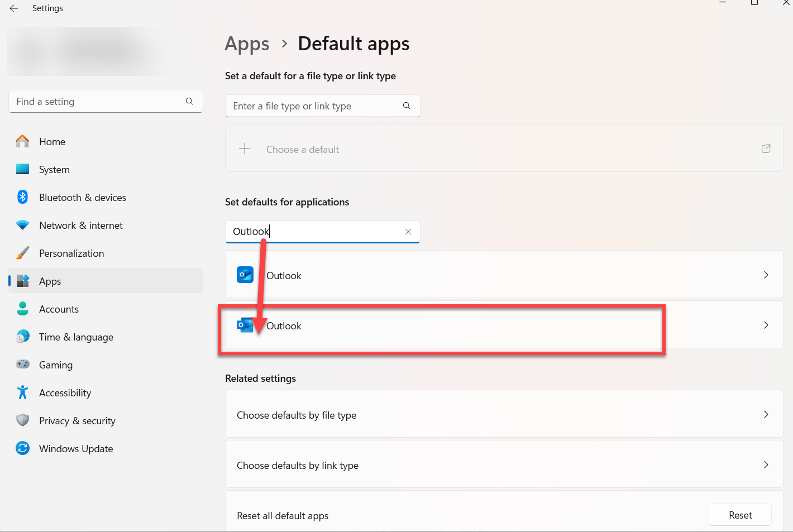Expand the first Outlook row chevron

[766, 275]
